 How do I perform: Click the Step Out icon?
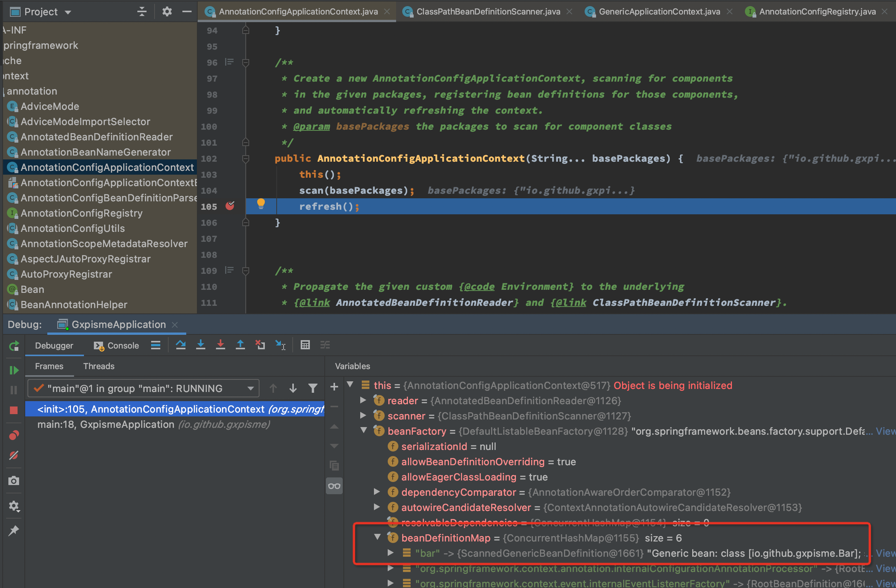pyautogui.click(x=240, y=345)
